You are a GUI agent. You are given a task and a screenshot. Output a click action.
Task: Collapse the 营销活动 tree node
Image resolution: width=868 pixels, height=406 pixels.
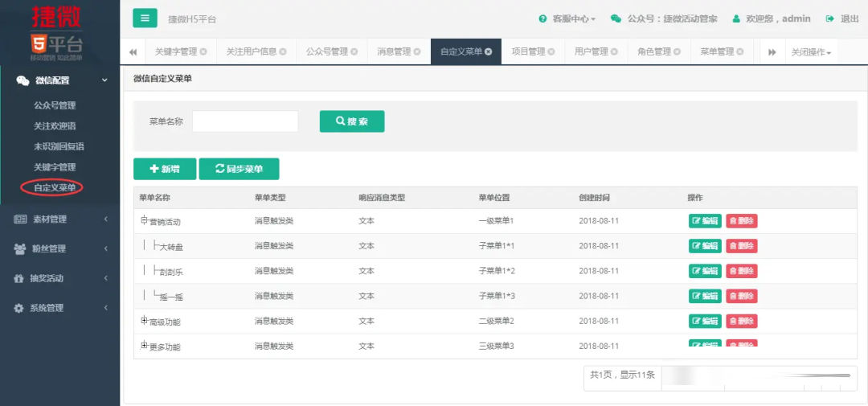(x=145, y=220)
